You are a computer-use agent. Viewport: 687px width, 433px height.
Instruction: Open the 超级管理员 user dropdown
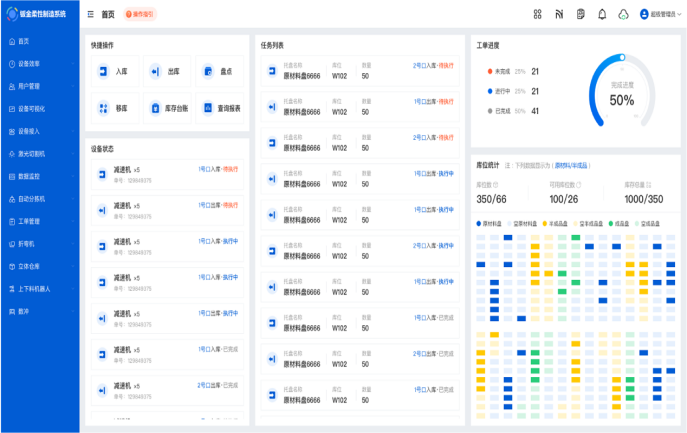(x=658, y=14)
